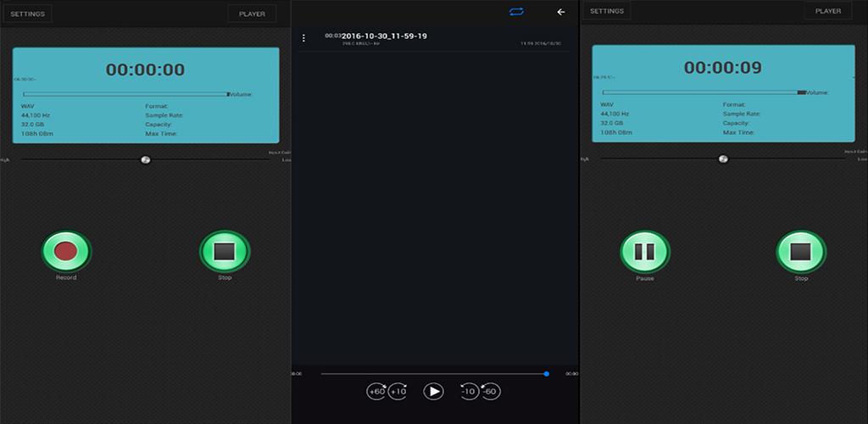Click input gain slider knob on 00:00:09 screen
This screenshot has height=424, width=868.
click(723, 159)
